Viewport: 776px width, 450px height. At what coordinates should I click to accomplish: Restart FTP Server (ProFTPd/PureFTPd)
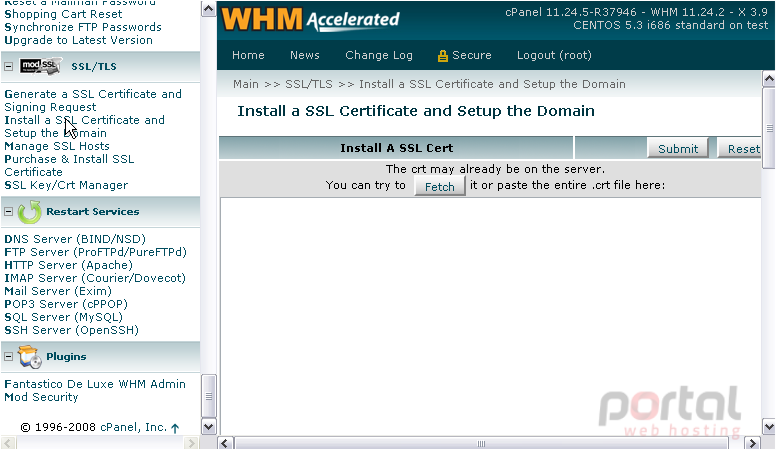96,252
